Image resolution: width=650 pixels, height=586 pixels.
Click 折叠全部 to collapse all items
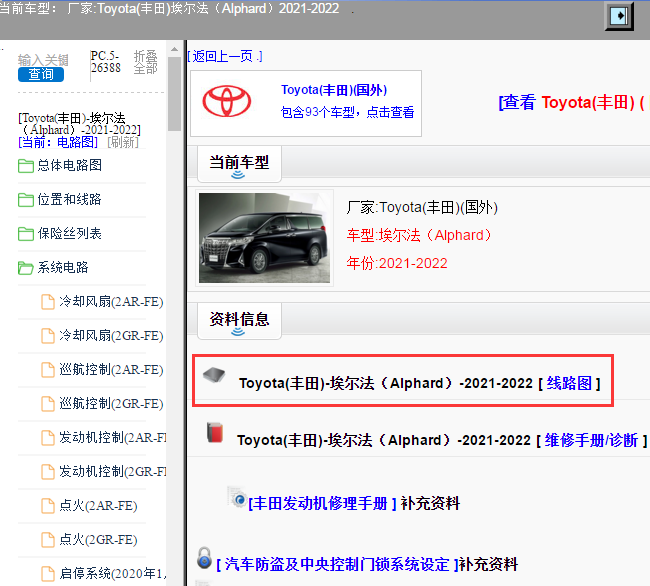tap(146, 62)
